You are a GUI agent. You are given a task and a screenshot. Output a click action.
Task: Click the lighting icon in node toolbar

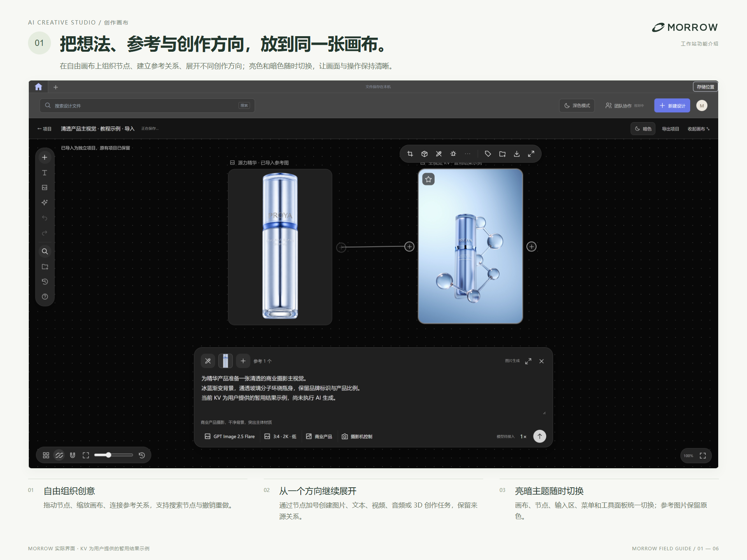(453, 154)
